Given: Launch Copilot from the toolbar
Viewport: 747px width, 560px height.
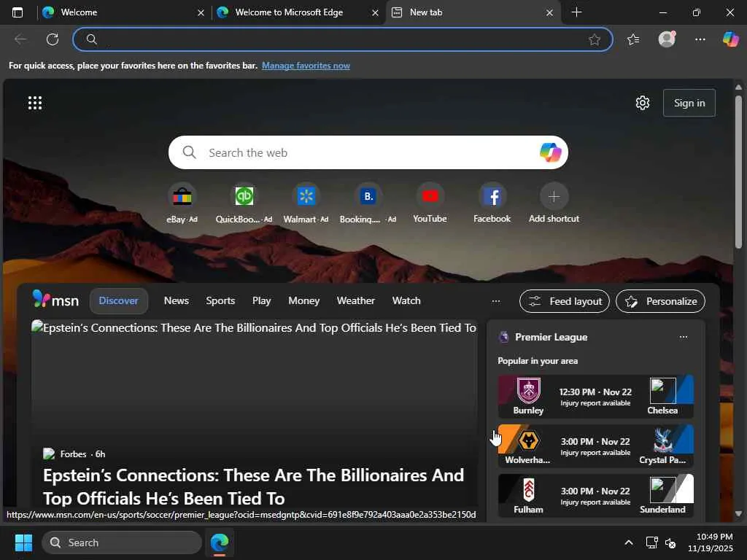Looking at the screenshot, I should point(731,39).
